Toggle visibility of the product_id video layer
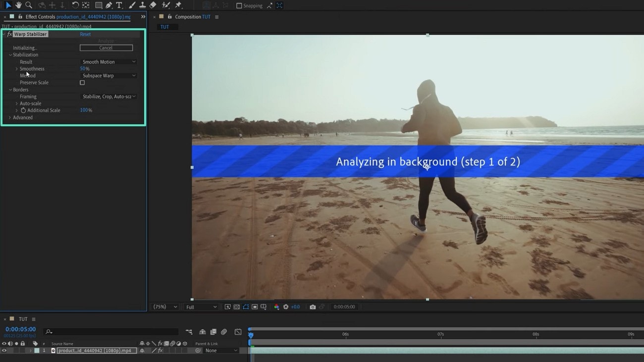 point(4,350)
